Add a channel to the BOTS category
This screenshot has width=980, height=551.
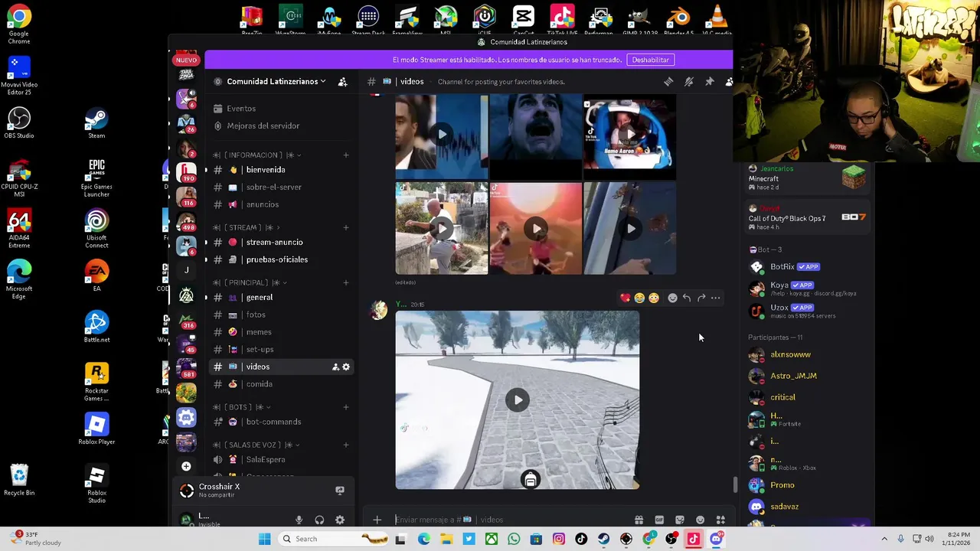coord(346,407)
